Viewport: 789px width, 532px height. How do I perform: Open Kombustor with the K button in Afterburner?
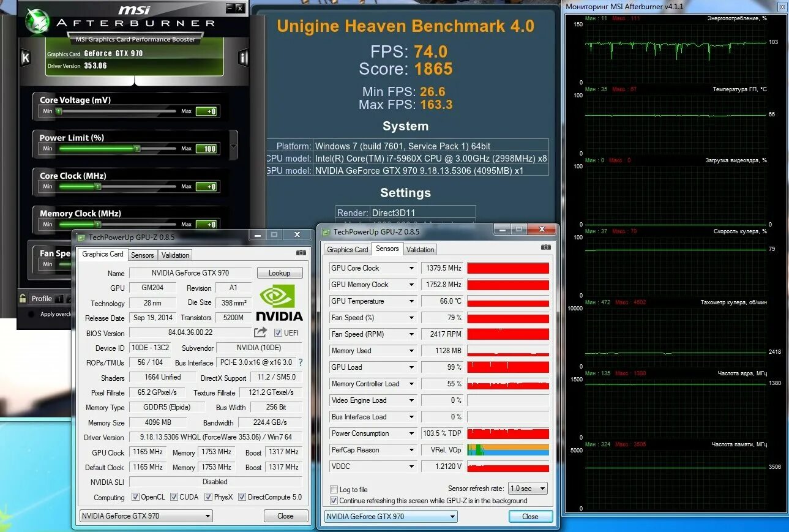coord(25,58)
